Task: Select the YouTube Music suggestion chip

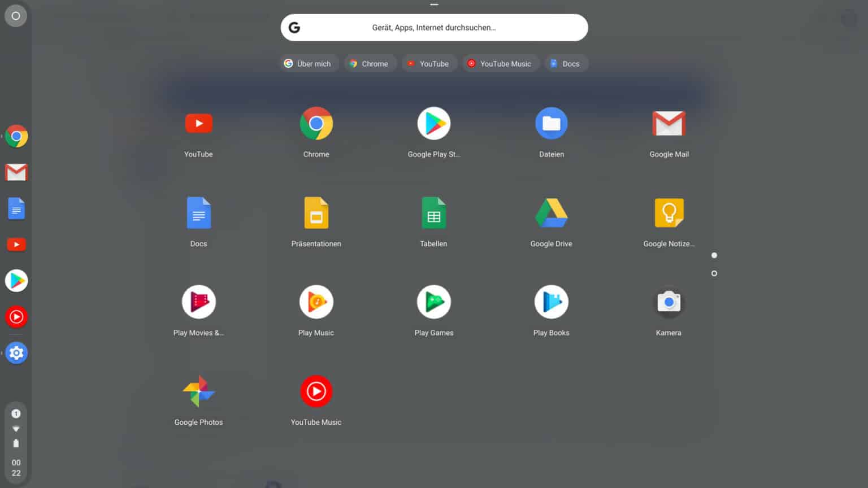Action: (x=500, y=64)
